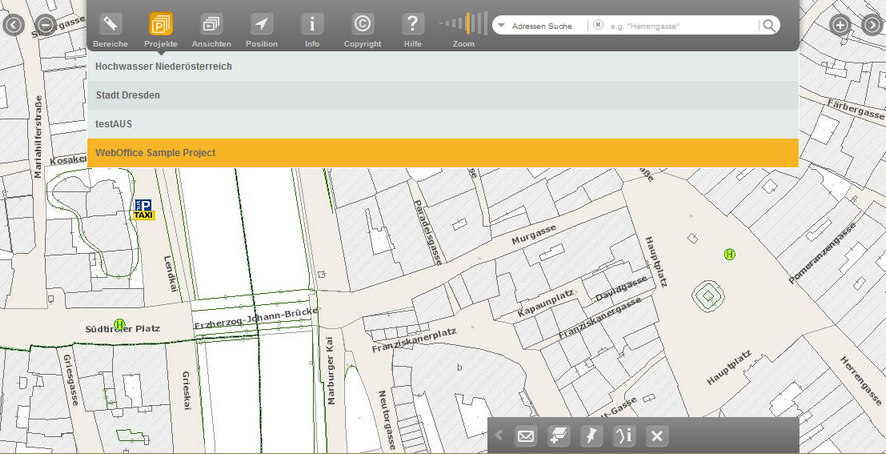The image size is (886, 454).
Task: Click the address search input field
Action: [682, 25]
